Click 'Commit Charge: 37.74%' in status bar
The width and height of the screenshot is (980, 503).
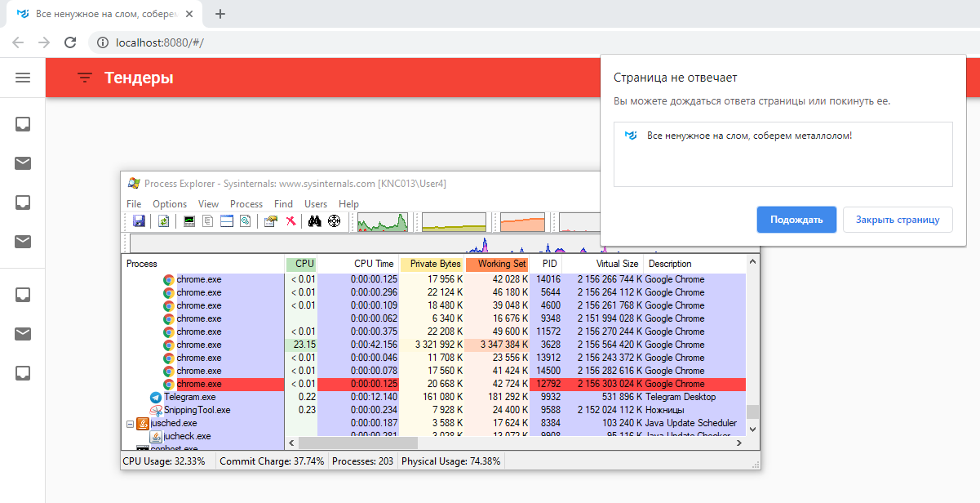(x=272, y=461)
